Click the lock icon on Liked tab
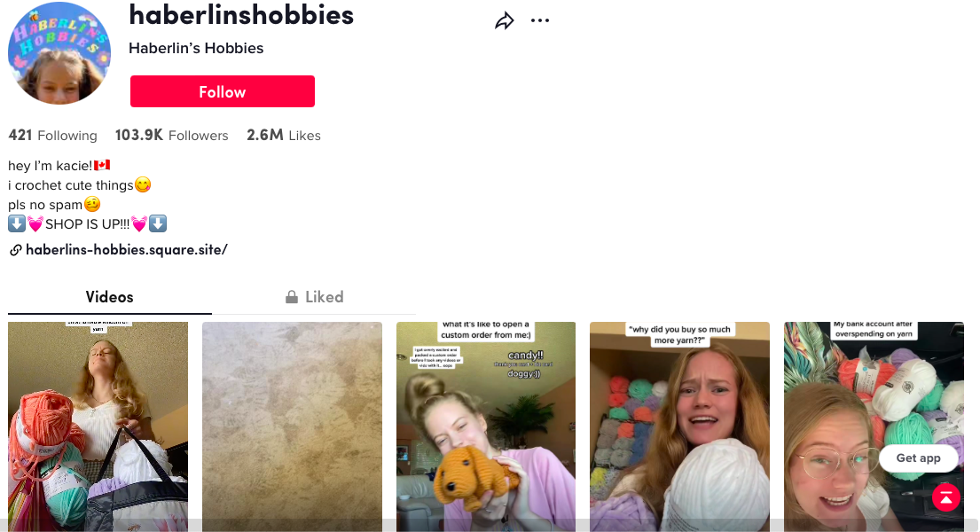Image resolution: width=980 pixels, height=532 pixels. (x=291, y=297)
